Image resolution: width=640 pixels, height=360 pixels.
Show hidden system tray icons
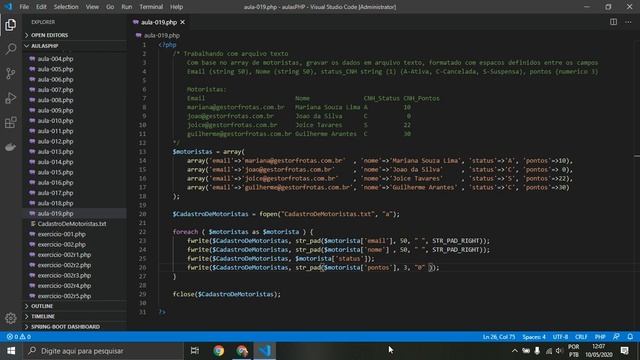515,351
